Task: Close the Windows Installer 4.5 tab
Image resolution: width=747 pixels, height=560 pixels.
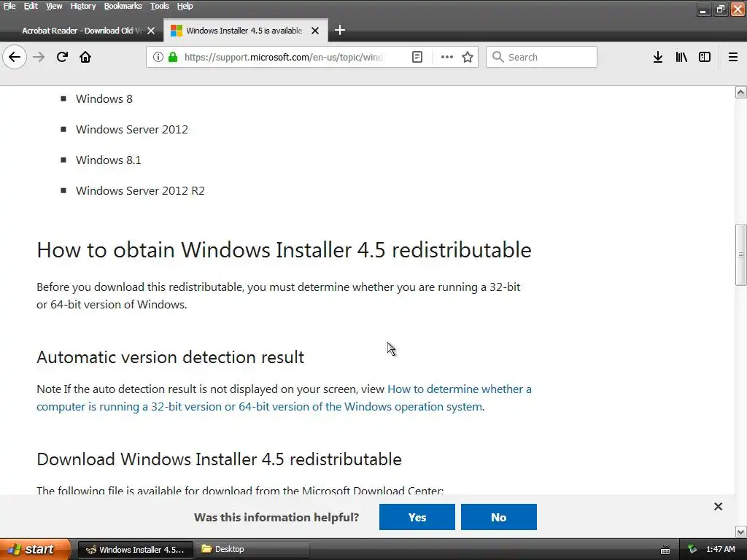Action: [x=315, y=31]
